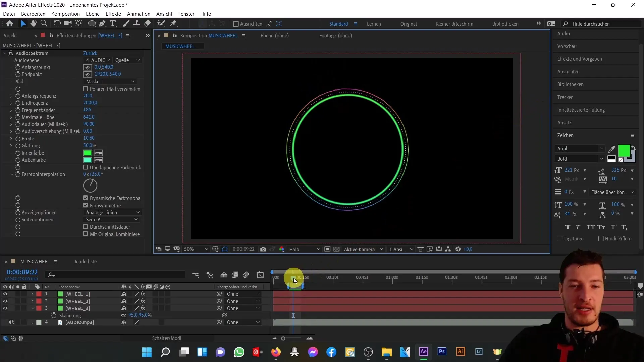Open Photoshop from the taskbar
The image size is (644, 362).
442,352
